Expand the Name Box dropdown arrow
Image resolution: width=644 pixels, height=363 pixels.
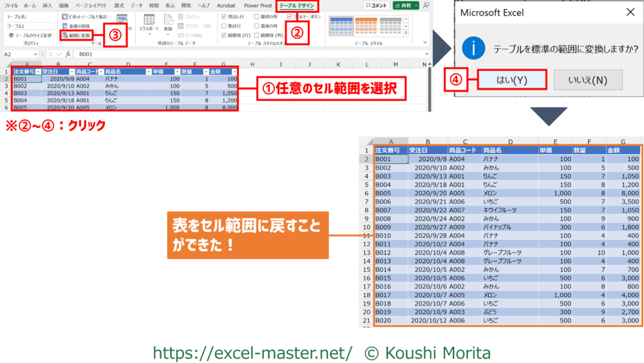[x=36, y=54]
